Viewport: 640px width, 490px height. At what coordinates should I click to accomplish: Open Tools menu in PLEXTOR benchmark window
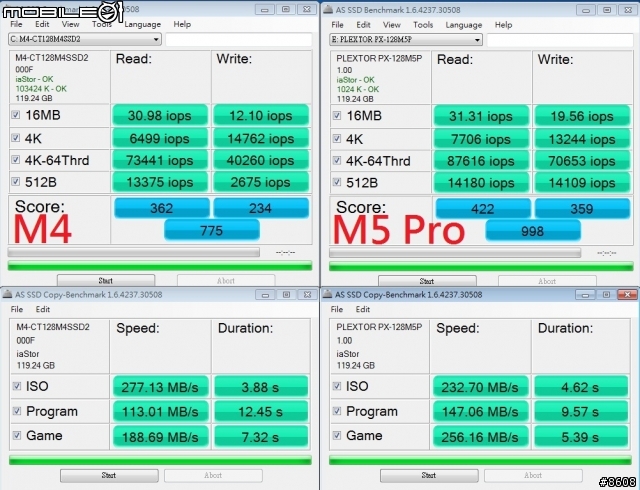(423, 24)
